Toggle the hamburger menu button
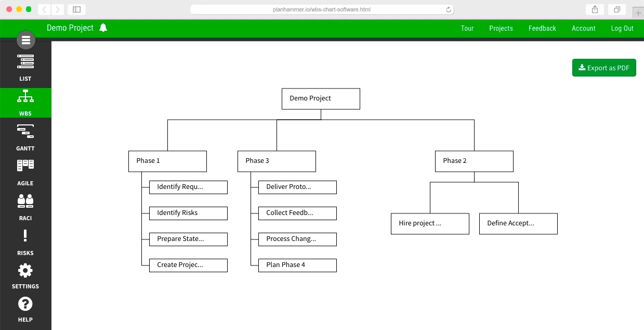Screen dimensions: 644x330 pyautogui.click(x=25, y=40)
